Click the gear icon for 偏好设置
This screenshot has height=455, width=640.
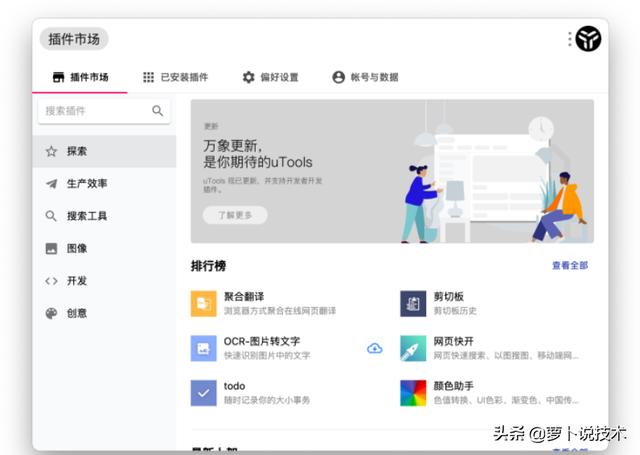tap(249, 77)
